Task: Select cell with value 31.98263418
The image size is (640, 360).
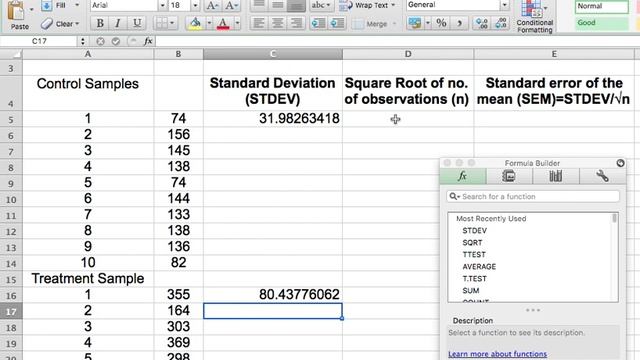Action: (273, 118)
